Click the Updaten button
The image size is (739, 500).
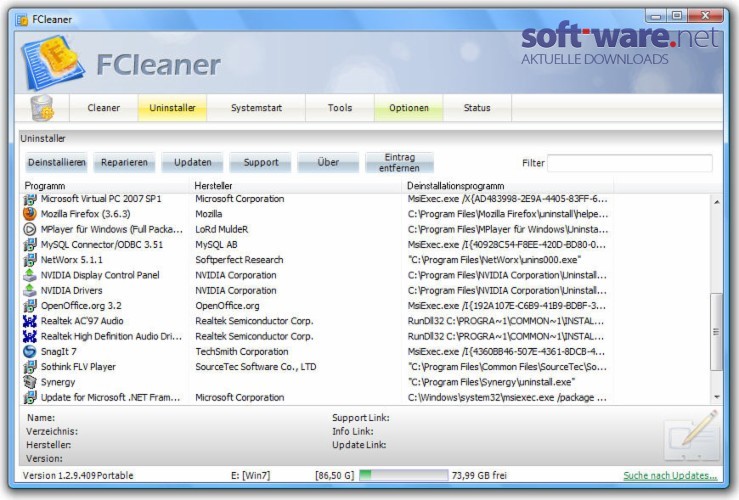coord(192,163)
